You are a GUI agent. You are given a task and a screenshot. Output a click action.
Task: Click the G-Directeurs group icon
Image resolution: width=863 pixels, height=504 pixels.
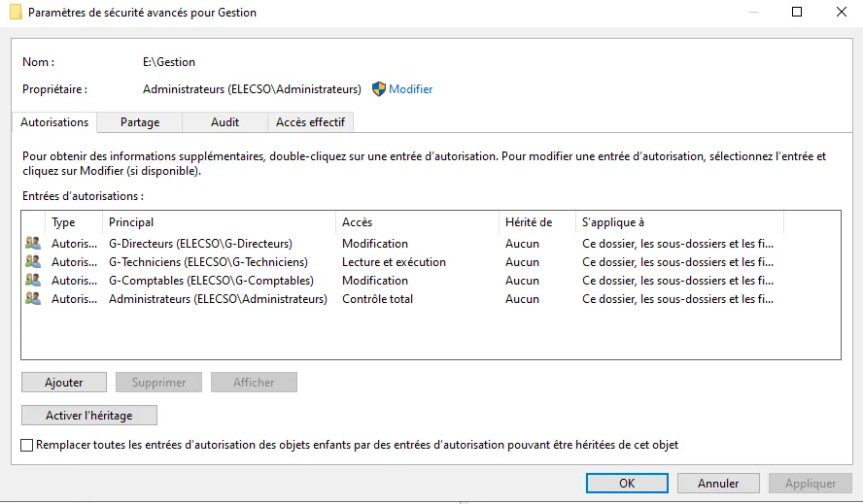[33, 244]
